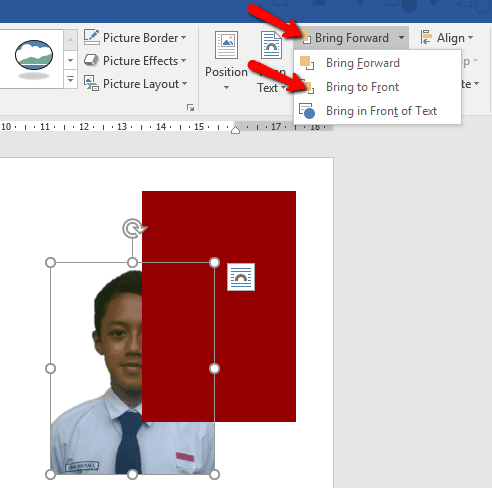Click the top-middle sizing handle of photo
The height and width of the screenshot is (488, 492).
coord(132,263)
